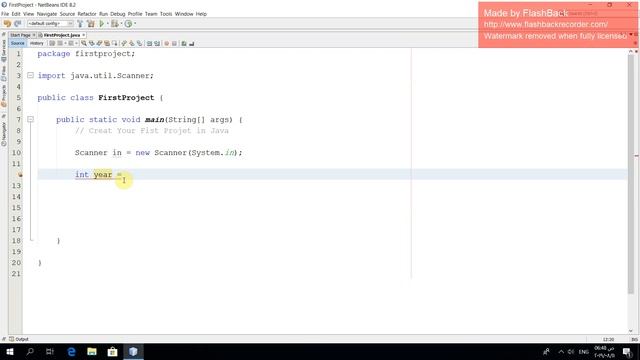Open the default config combo box

(51, 24)
